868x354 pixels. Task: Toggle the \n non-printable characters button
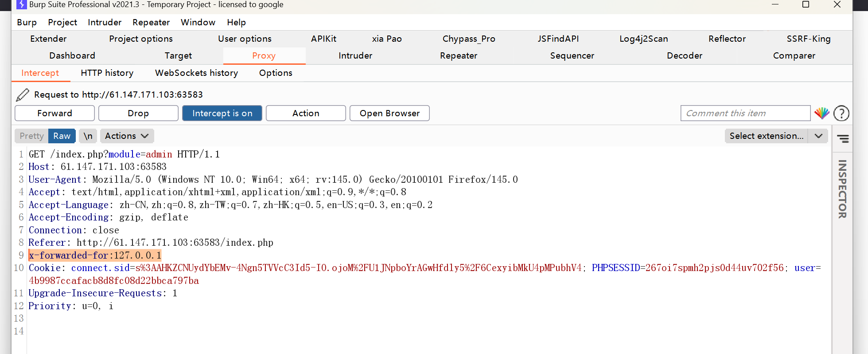(88, 136)
